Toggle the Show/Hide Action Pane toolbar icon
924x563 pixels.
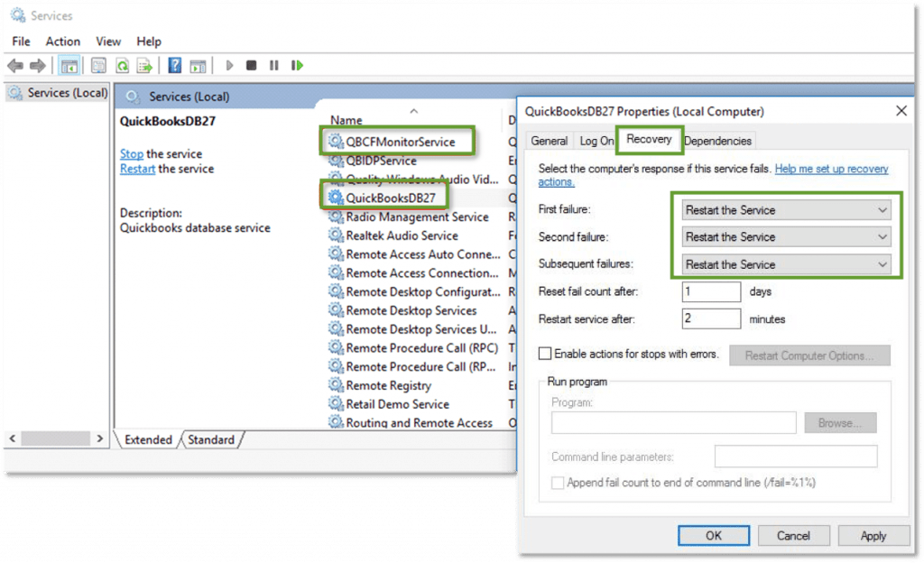[198, 65]
